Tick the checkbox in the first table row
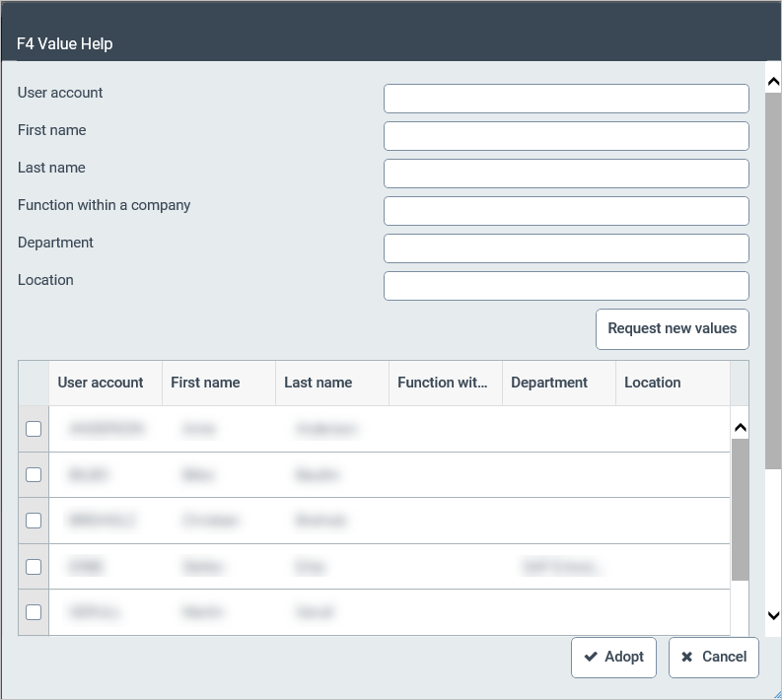782x700 pixels. pos(34,429)
